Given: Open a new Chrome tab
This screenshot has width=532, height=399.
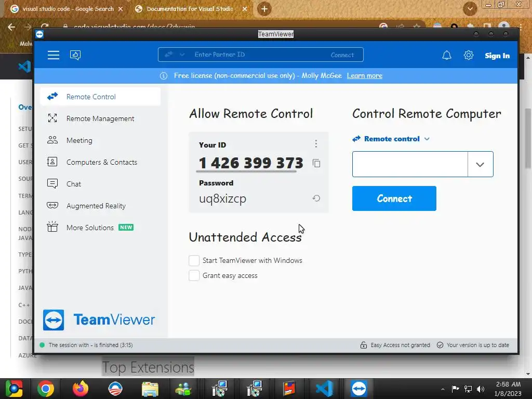Looking at the screenshot, I should [264, 9].
